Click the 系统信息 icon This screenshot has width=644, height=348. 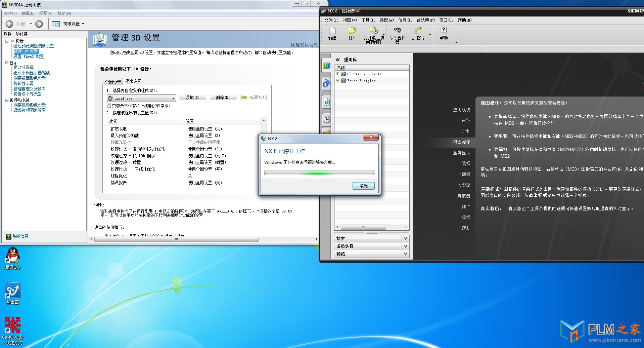pos(9,237)
